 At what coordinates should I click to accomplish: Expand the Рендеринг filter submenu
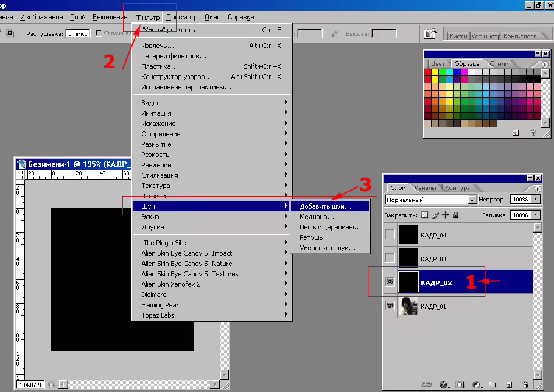212,164
